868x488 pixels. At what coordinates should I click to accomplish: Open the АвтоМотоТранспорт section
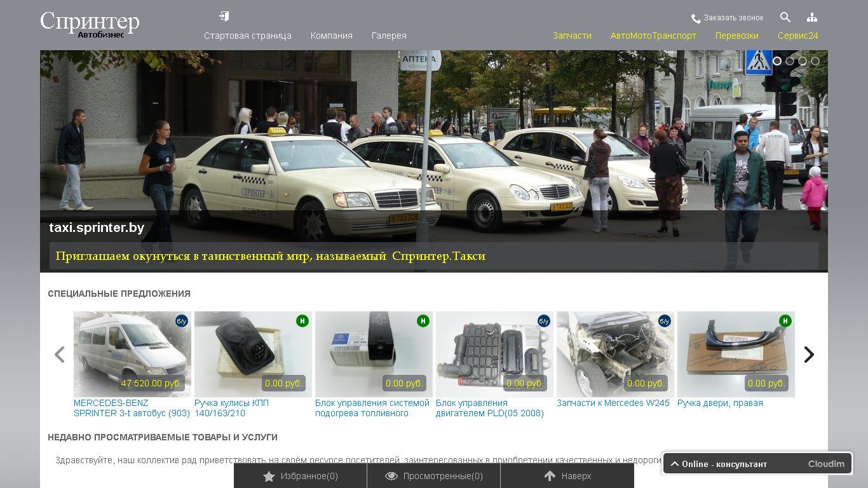[x=653, y=36]
